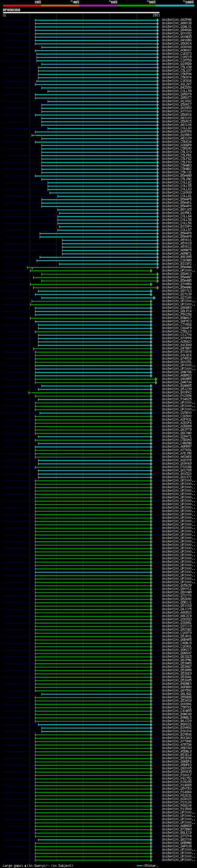The height and width of the screenshot is (868, 197).
Task: Select hit label UniRef100_Q09TP8
Action: (177, 132)
